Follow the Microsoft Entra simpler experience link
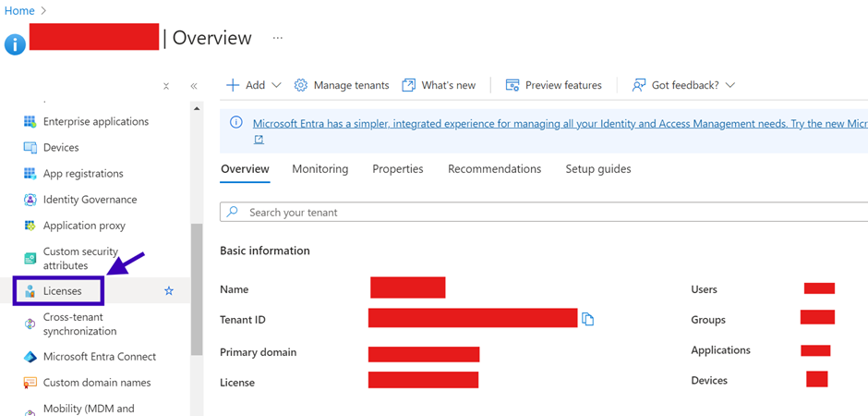This screenshot has height=416, width=868. tap(561, 124)
